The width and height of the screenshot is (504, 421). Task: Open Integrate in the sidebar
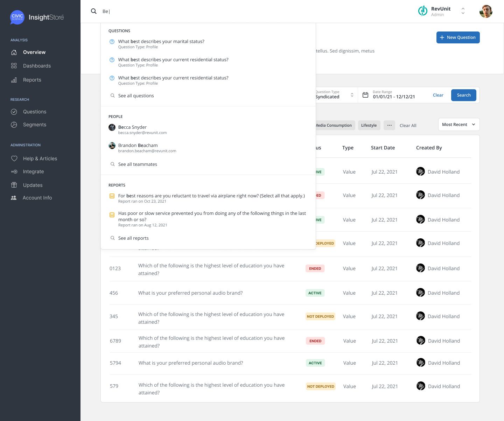(x=34, y=171)
